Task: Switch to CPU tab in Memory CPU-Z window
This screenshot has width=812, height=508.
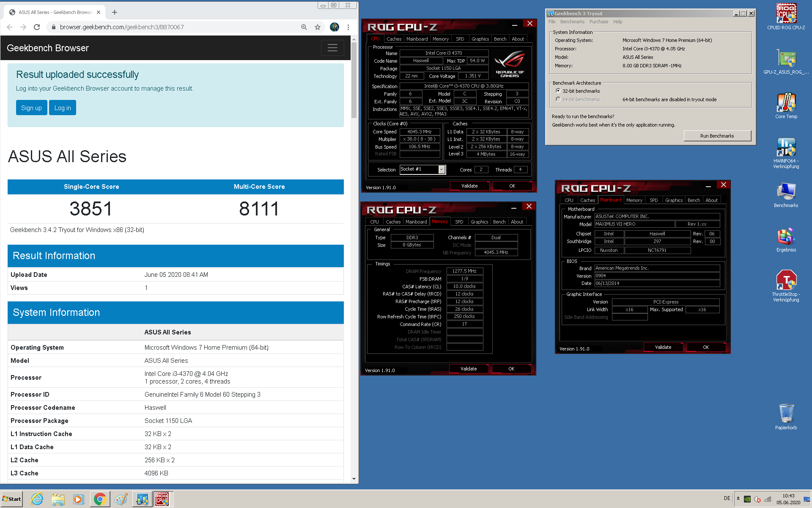Action: click(x=374, y=222)
